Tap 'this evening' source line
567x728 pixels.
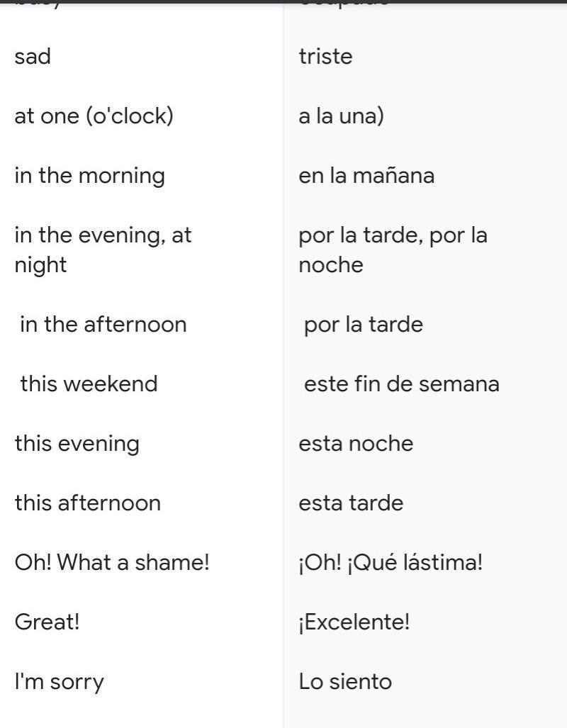[x=77, y=444]
